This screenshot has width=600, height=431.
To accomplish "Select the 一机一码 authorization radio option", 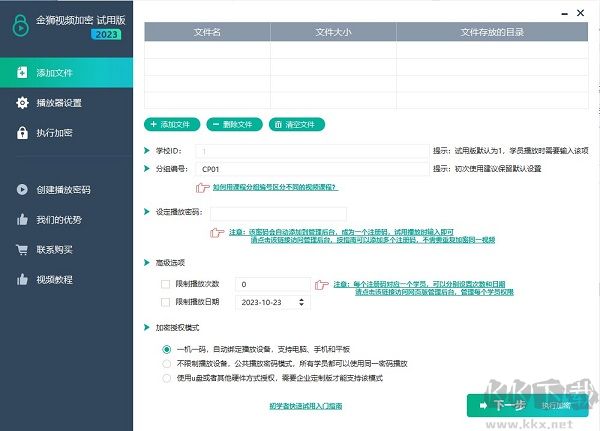I will pos(166,349).
